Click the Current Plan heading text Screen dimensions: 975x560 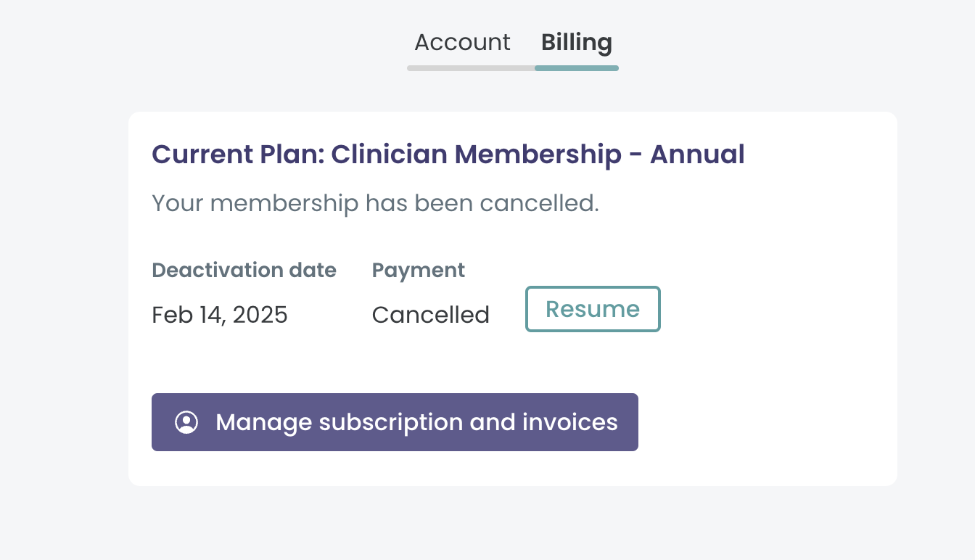(x=448, y=155)
